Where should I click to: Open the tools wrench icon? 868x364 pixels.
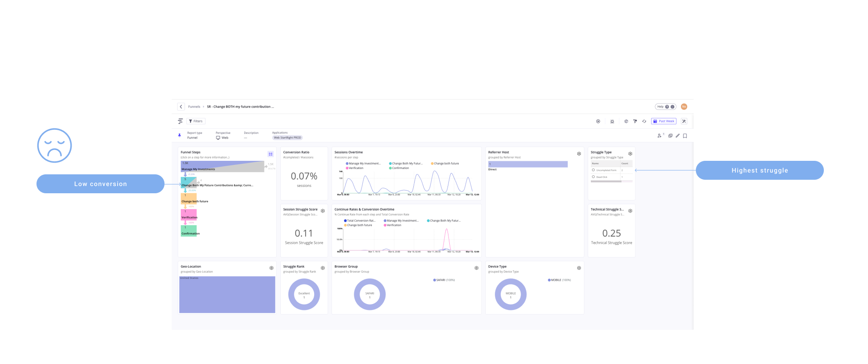pyautogui.click(x=684, y=121)
